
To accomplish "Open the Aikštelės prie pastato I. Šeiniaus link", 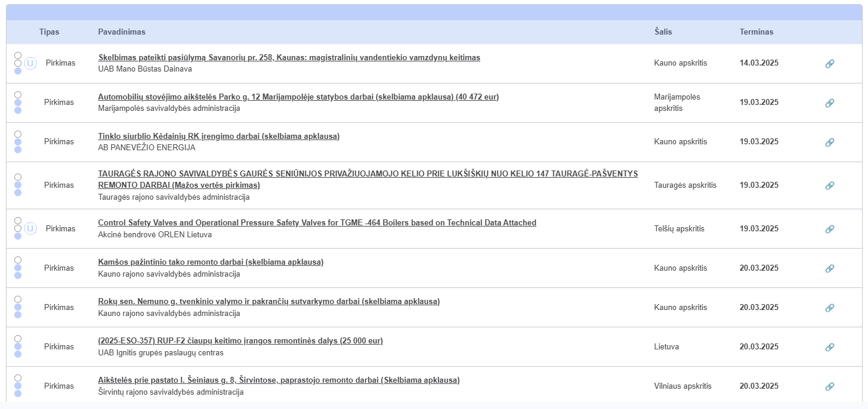I will 279,380.
